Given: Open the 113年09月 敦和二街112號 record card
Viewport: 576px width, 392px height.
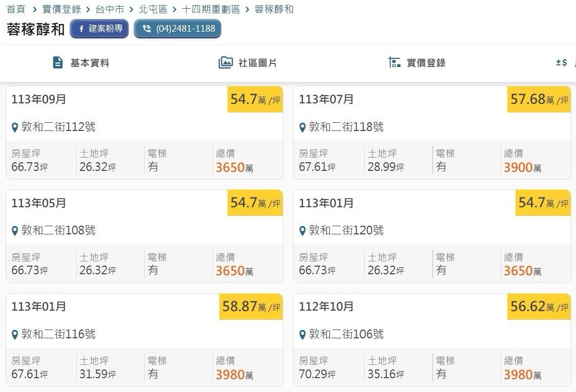Looking at the screenshot, I should pos(144,133).
